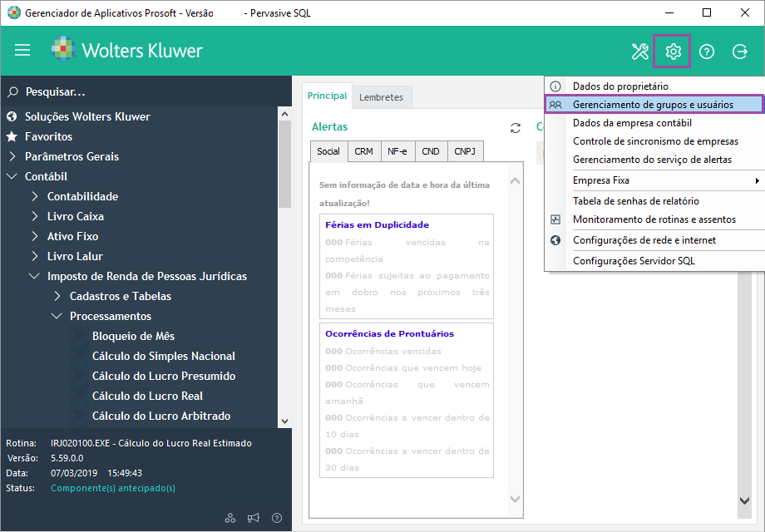The image size is (765, 532).
Task: Open the settings gear icon
Action: click(x=673, y=52)
